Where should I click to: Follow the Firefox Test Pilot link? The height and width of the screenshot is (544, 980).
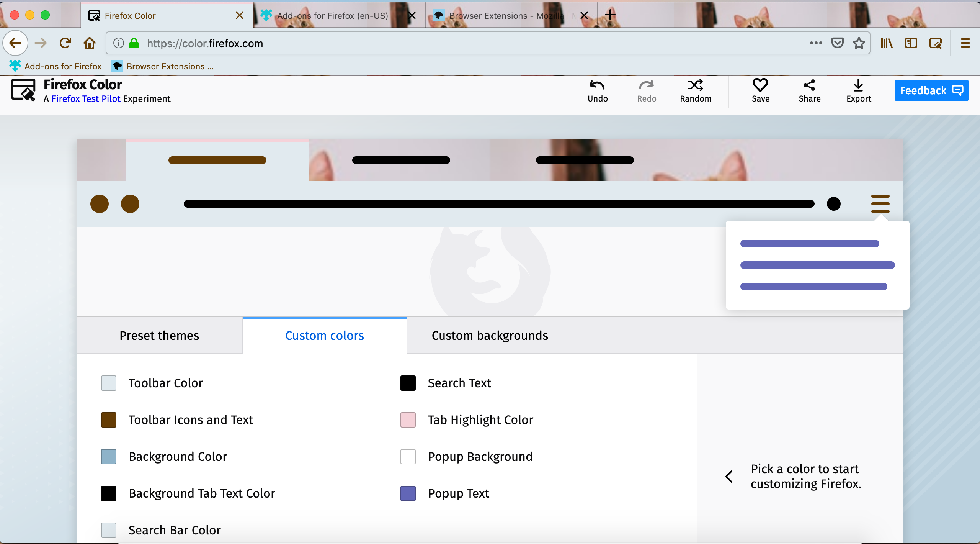pos(86,99)
